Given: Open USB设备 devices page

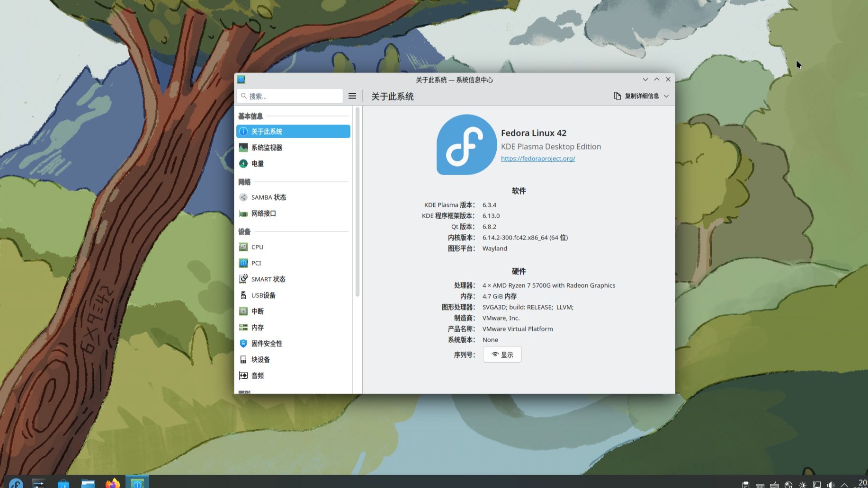Looking at the screenshot, I should click(293, 295).
